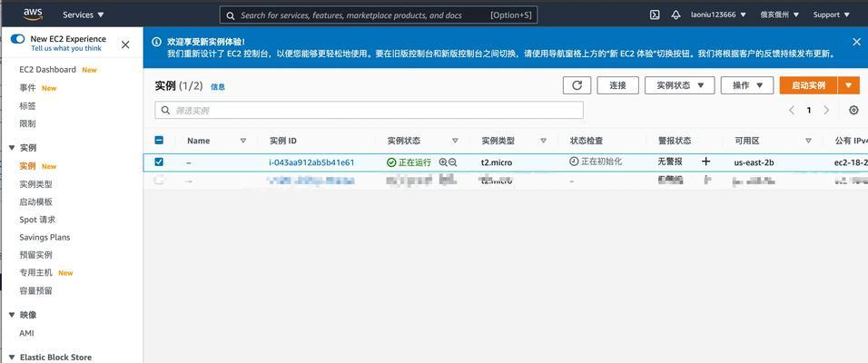This screenshot has width=868, height=363.
Task: Toggle select-all instances checkbox
Action: click(x=159, y=141)
